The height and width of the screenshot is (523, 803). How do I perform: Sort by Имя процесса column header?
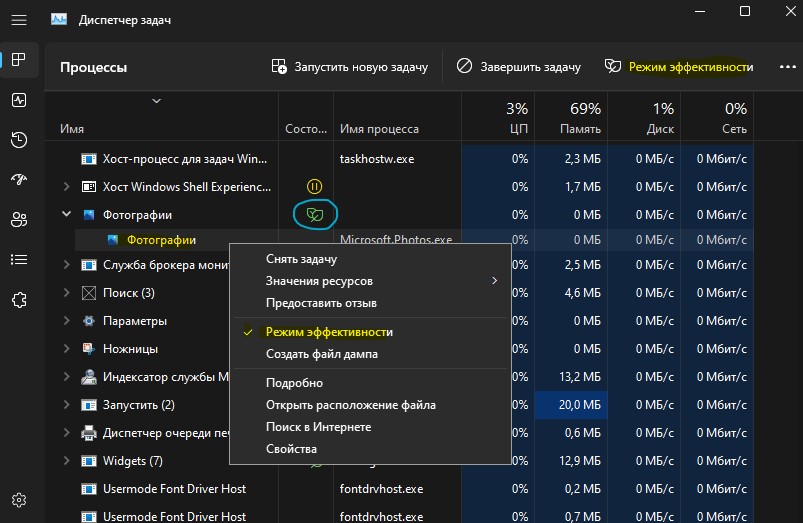[379, 129]
